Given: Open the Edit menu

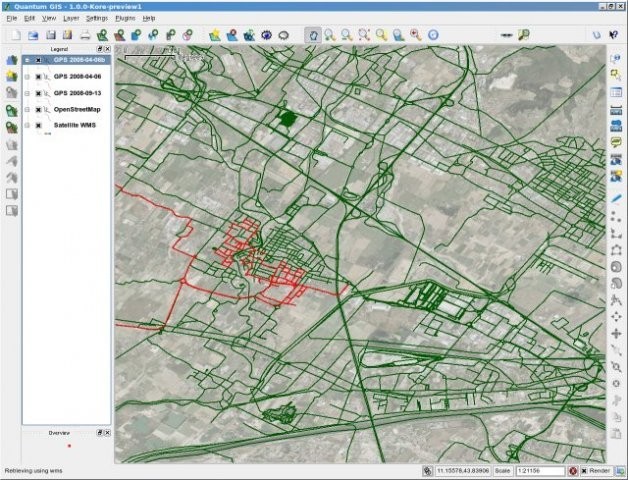Looking at the screenshot, I should click(x=29, y=18).
